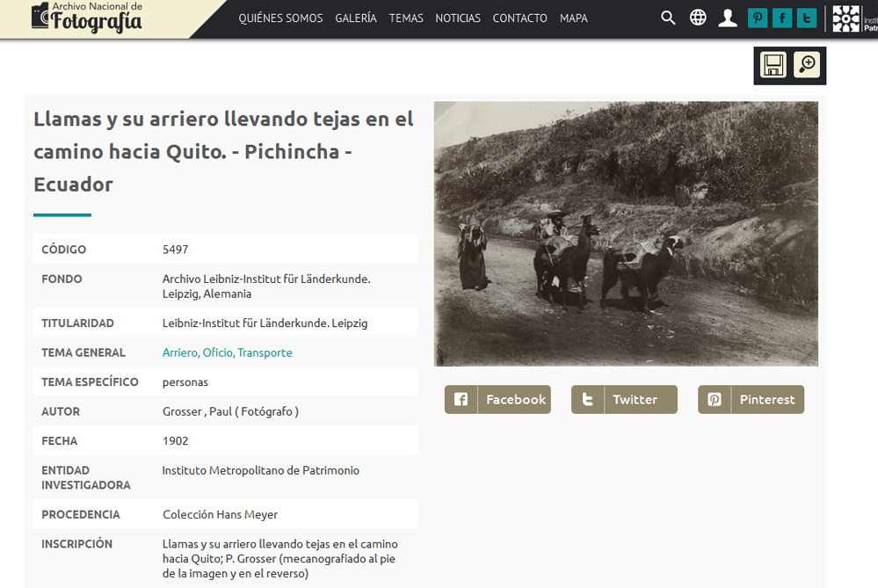The height and width of the screenshot is (588, 878).
Task: Go to the Galería menu item
Action: [356, 18]
